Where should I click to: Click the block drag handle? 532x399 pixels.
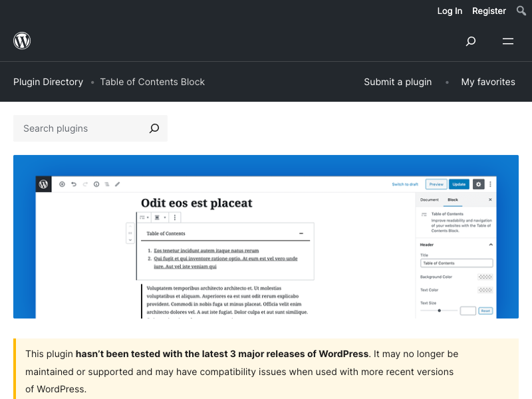coord(130,233)
